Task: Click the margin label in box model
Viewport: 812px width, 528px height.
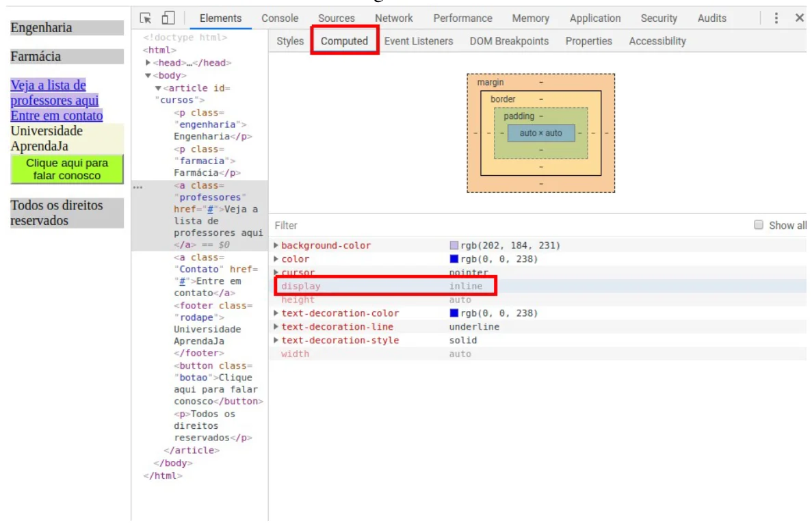Action: [x=490, y=83]
